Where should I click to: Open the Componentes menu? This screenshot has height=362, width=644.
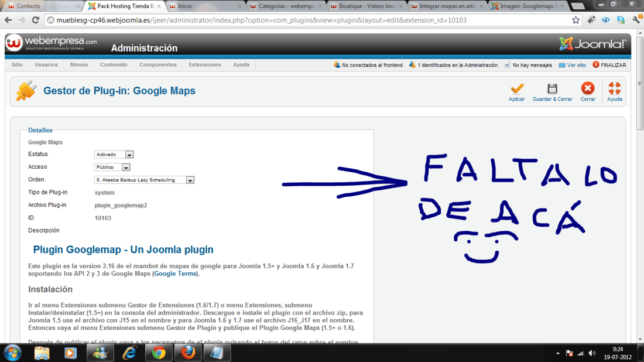coord(157,64)
